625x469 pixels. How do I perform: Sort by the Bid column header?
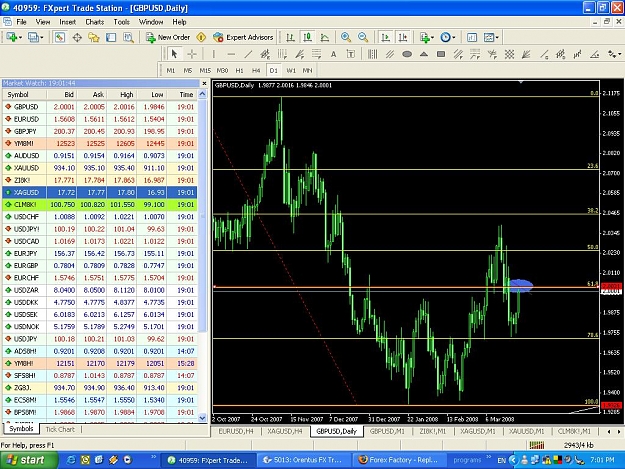(62, 94)
